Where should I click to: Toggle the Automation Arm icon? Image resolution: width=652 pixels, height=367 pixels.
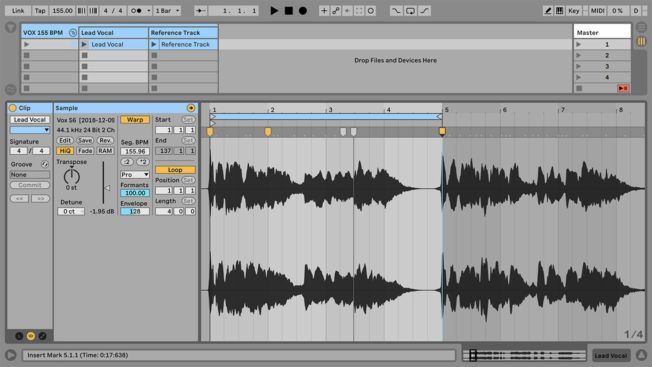click(336, 11)
